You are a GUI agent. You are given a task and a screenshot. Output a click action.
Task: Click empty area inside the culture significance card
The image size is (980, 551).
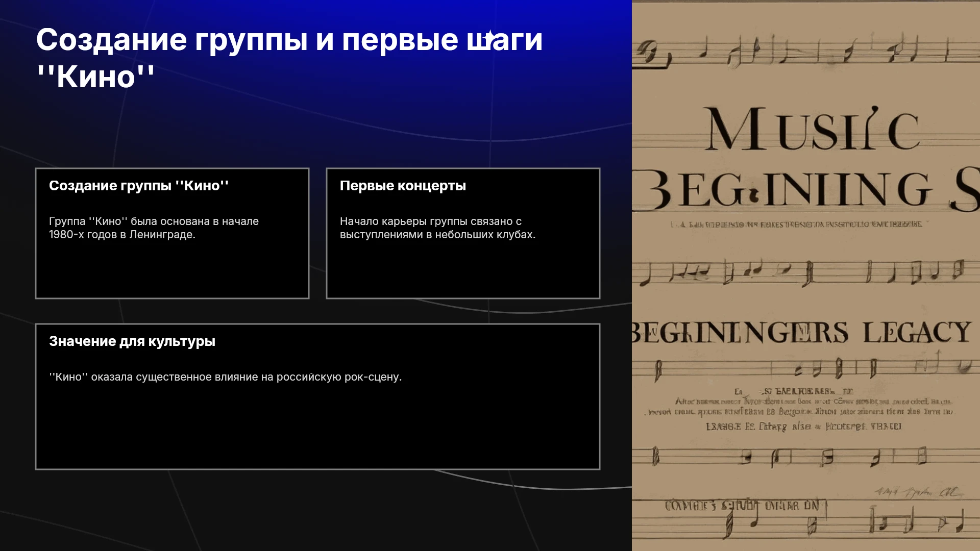point(317,429)
